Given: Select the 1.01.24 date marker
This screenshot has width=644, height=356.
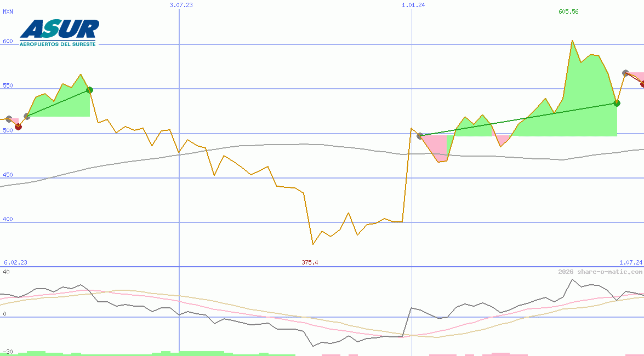Looking at the screenshot, I should (413, 4).
